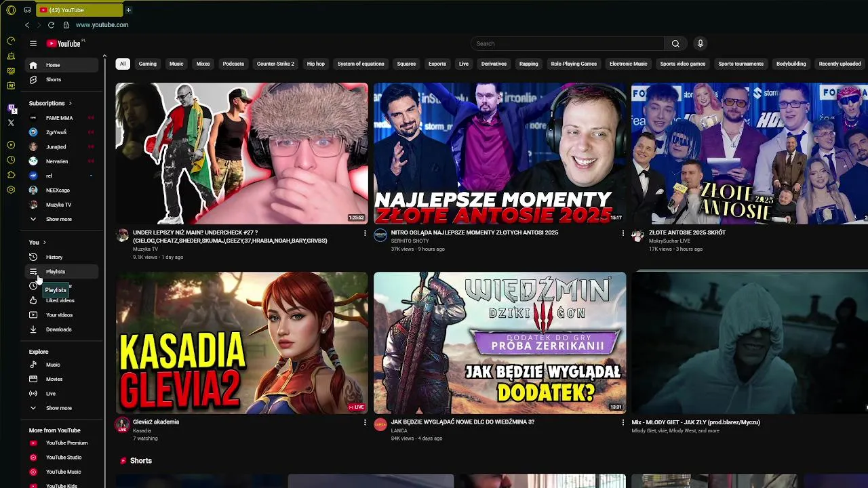This screenshot has width=868, height=488.
Task: Open options menu for NITRO OGLĄDA video
Action: [623, 233]
